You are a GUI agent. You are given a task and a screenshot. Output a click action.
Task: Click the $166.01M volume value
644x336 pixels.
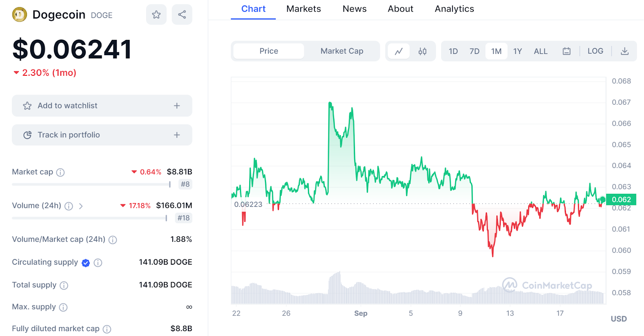(174, 205)
